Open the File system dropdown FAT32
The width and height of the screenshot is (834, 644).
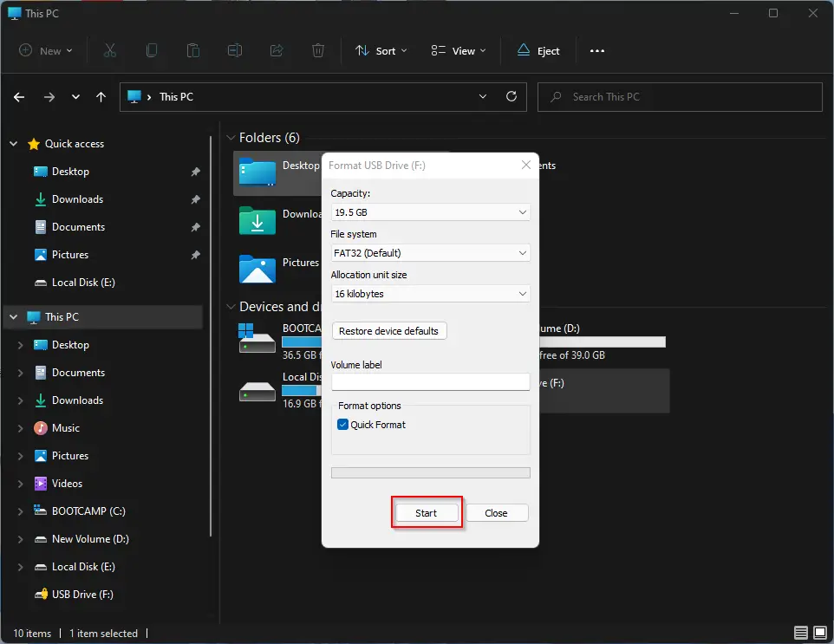click(x=430, y=253)
